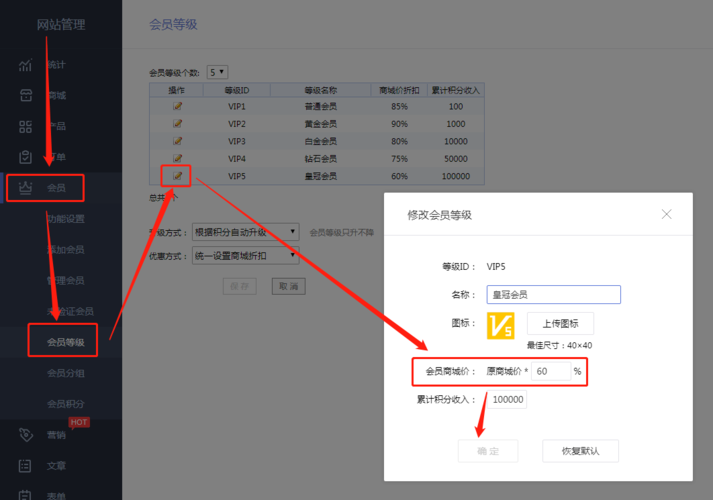Edit VIP3 row with pencil icon
713x500 pixels.
(177, 141)
